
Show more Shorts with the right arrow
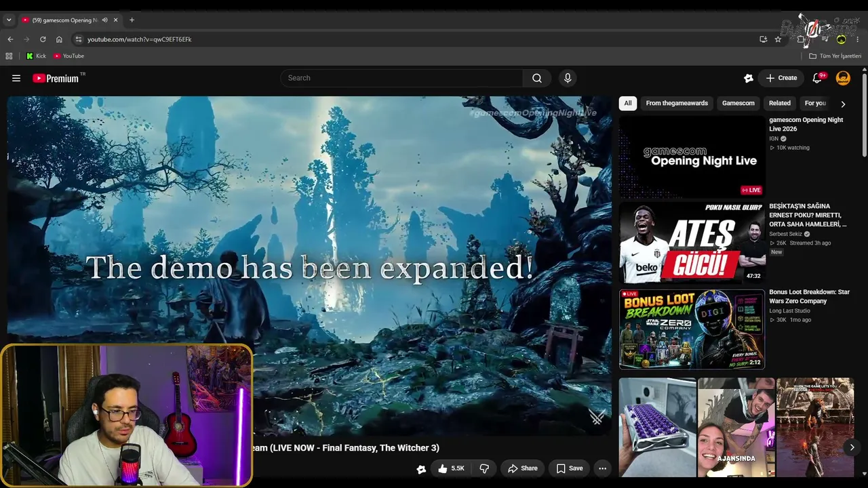[852, 447]
